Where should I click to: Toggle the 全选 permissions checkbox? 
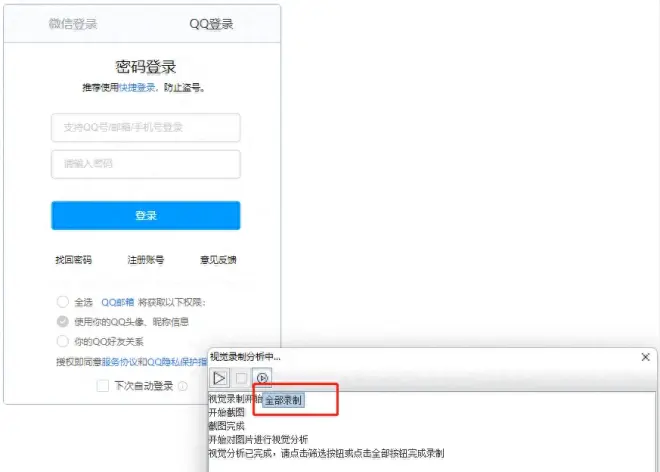[x=63, y=302]
